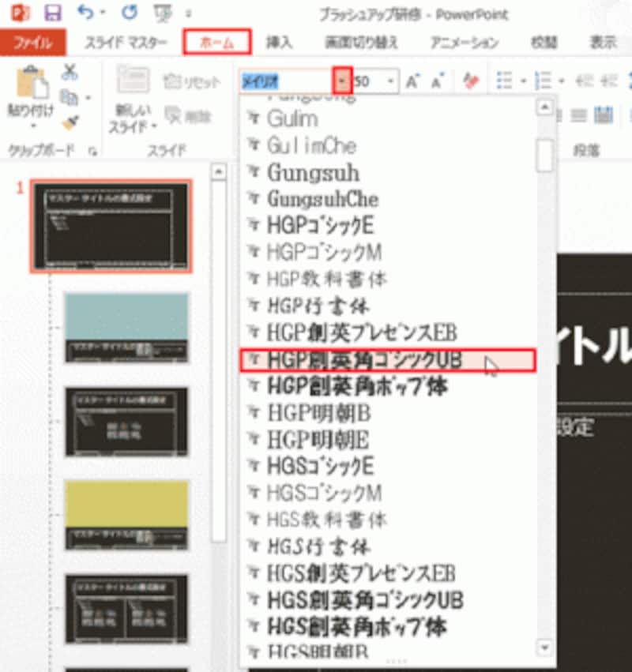This screenshot has height=672, width=632.
Task: Open numbering style dropdown arrow
Action: pyautogui.click(x=561, y=81)
